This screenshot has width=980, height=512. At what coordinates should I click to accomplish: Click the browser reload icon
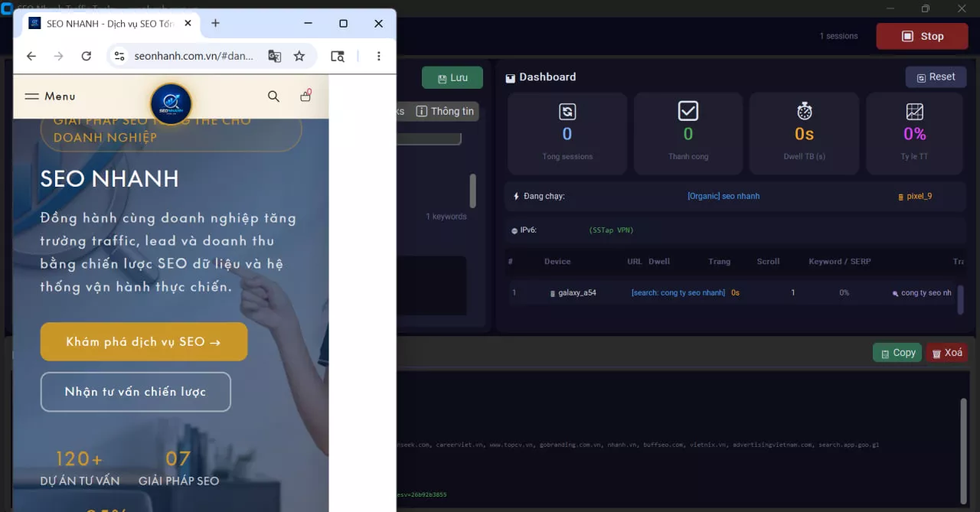click(87, 56)
